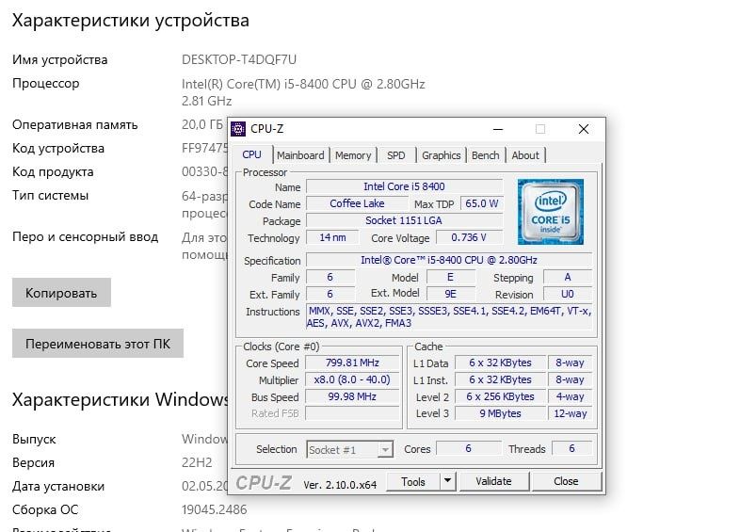This screenshot has height=532, width=756.
Task: Switch to the SPD tab
Action: [x=395, y=155]
